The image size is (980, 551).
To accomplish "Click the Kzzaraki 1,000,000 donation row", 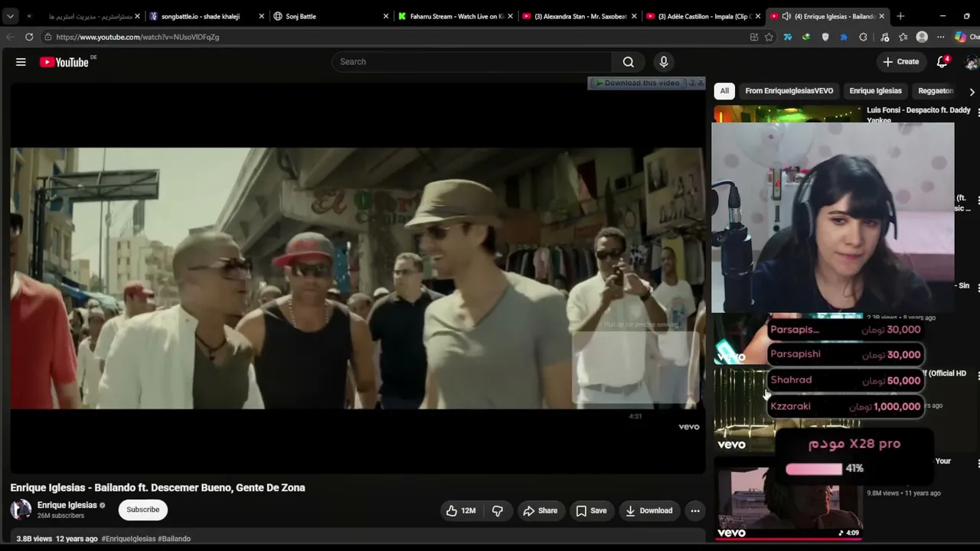I will [x=845, y=406].
